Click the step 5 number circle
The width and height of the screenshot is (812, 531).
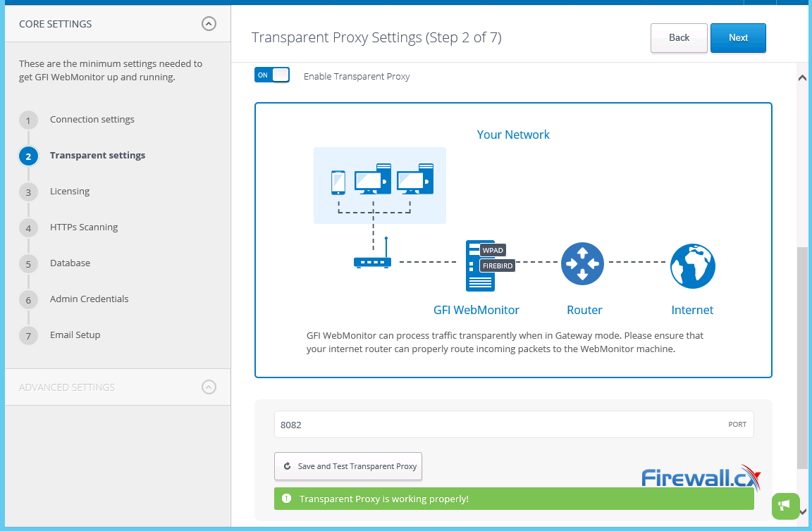click(28, 264)
